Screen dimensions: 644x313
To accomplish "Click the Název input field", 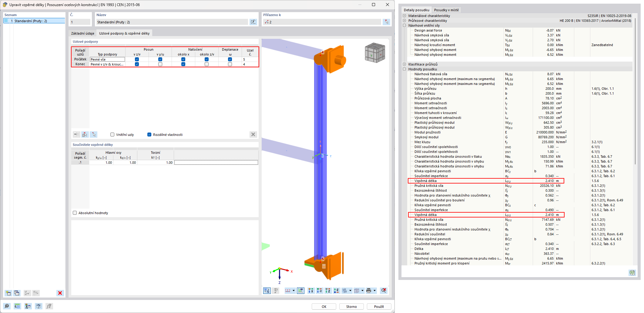I will coord(172,22).
